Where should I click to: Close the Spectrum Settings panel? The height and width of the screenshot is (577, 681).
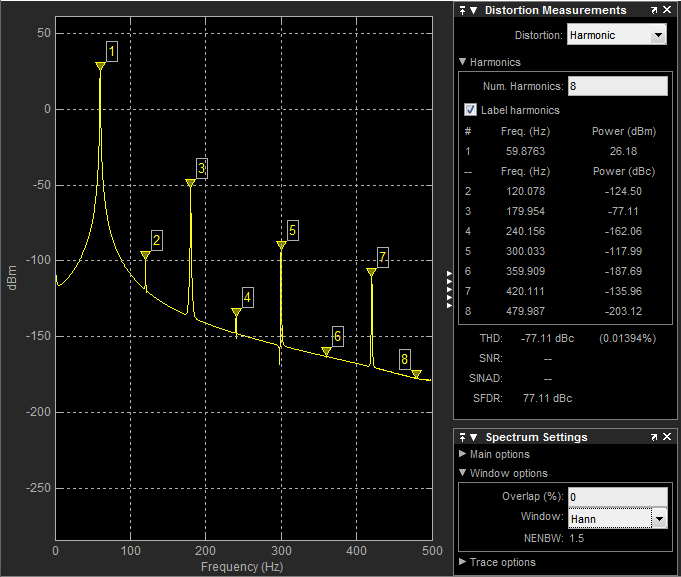coord(668,437)
